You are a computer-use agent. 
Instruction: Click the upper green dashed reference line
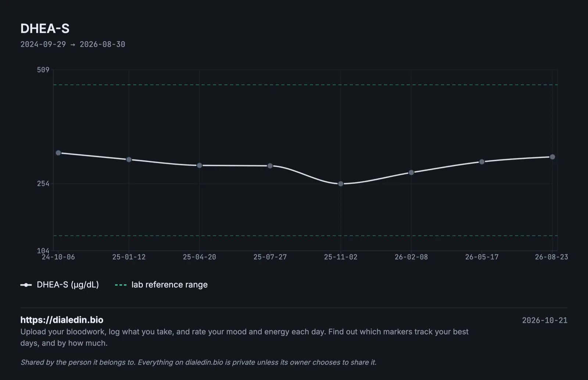[305, 85]
